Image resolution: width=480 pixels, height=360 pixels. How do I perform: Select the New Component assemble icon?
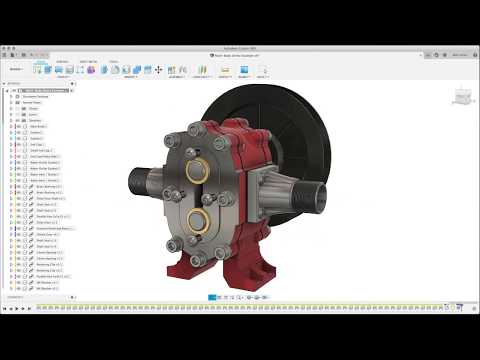pyautogui.click(x=172, y=70)
